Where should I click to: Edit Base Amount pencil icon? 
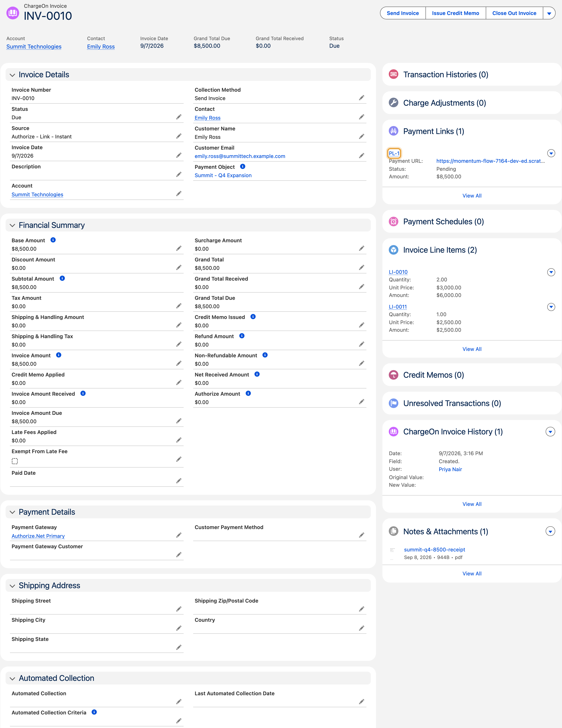pyautogui.click(x=179, y=248)
